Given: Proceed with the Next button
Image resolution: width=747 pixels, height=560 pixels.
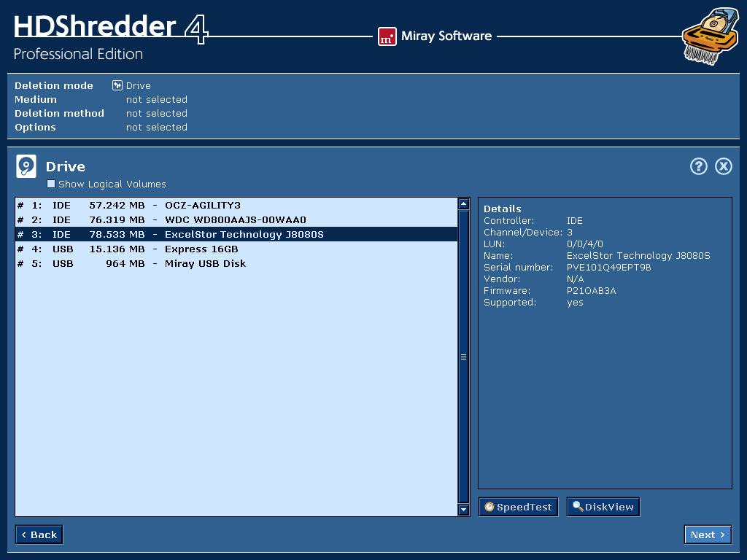Looking at the screenshot, I should pyautogui.click(x=707, y=534).
